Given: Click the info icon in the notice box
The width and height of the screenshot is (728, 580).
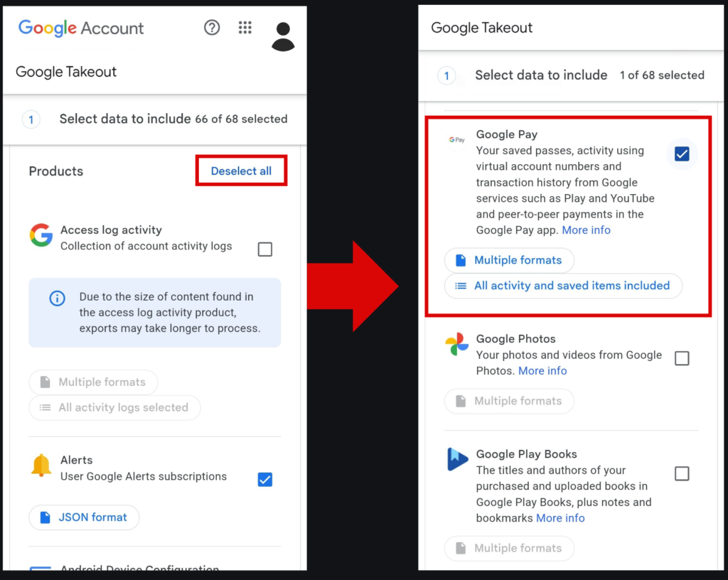Looking at the screenshot, I should click(x=57, y=299).
